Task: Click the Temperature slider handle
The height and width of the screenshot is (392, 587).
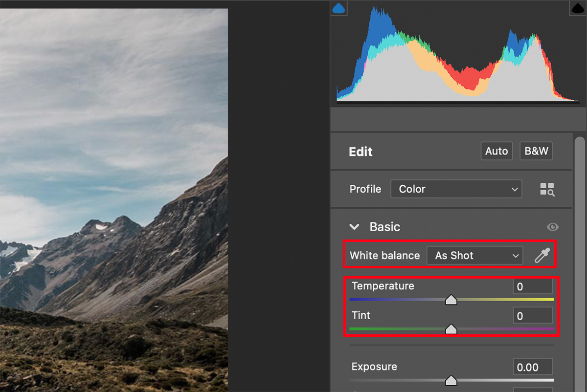Action: [451, 300]
